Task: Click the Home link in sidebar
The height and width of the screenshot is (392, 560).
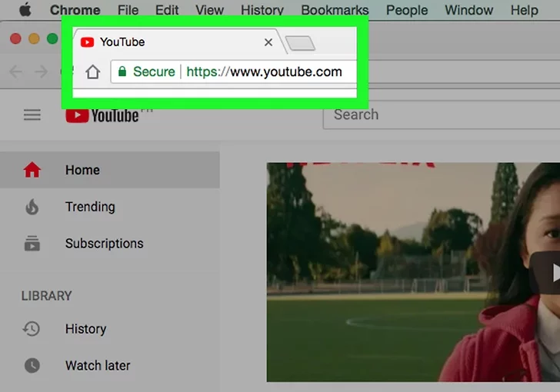Action: click(x=82, y=170)
